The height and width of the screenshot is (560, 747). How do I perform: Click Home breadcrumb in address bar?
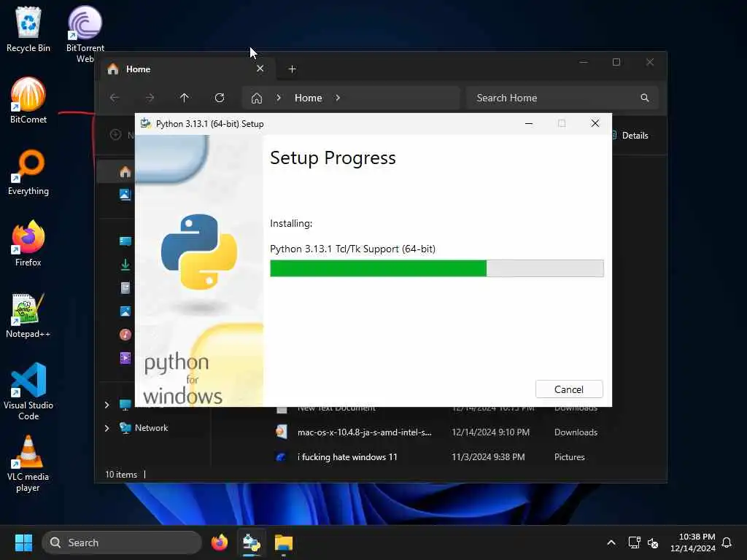(x=309, y=98)
